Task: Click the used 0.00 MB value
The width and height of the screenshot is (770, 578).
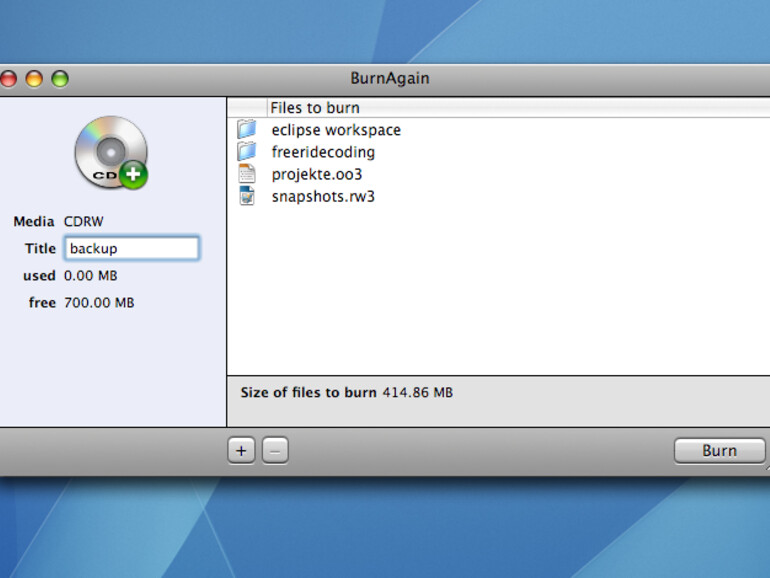Action: tap(91, 275)
